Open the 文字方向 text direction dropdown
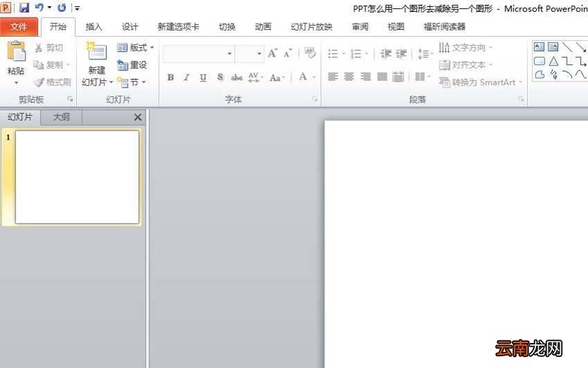 click(465, 48)
